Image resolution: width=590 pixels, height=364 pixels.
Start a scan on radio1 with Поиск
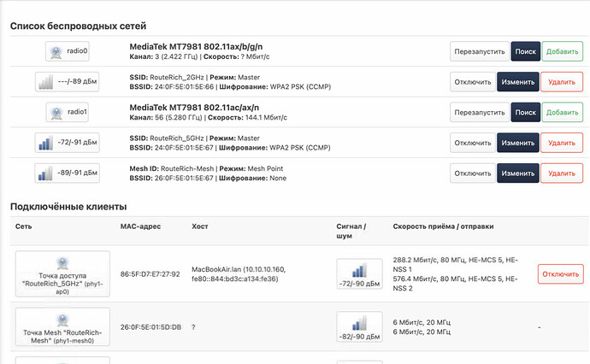[525, 113]
